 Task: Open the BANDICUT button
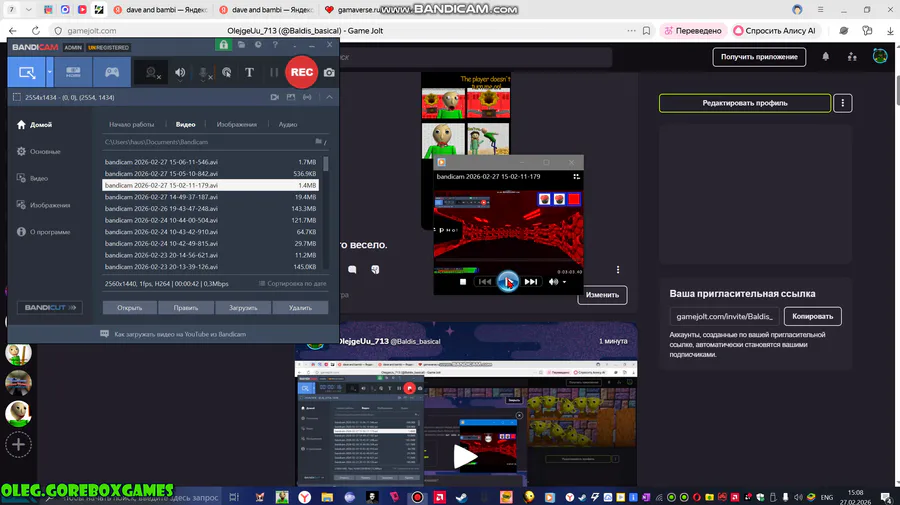(50, 308)
